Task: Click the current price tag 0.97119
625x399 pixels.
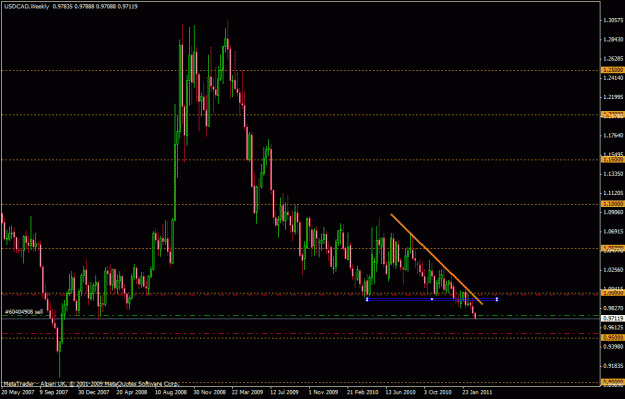Action: click(x=613, y=318)
